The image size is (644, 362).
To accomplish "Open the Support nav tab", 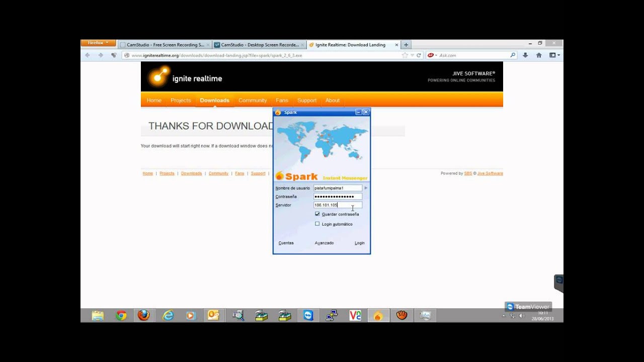I will 307,100.
